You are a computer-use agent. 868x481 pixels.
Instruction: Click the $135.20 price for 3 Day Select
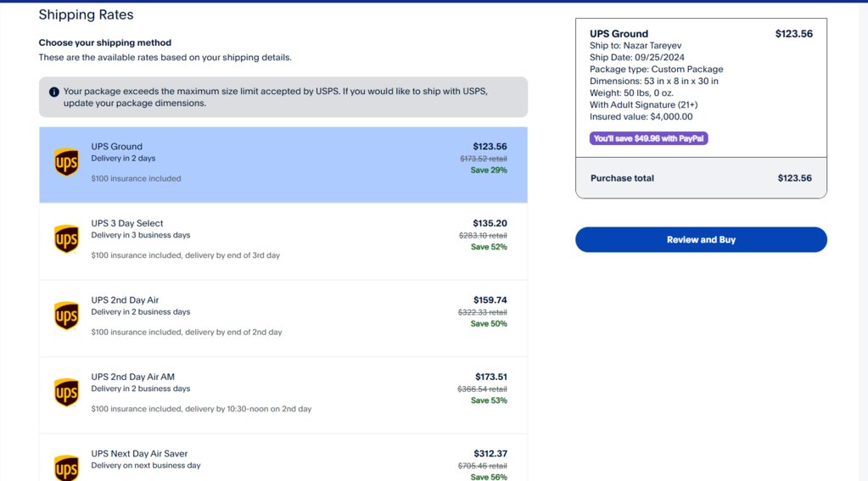coord(490,223)
